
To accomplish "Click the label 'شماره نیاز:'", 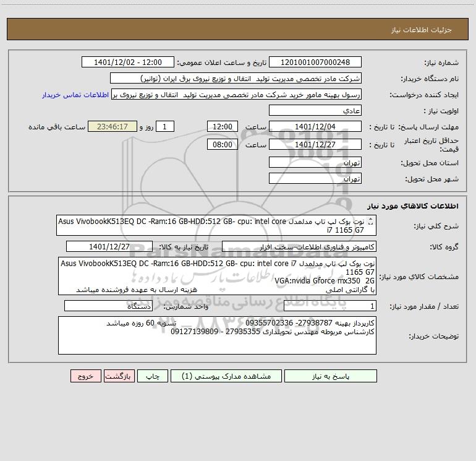I will click(441, 62).
